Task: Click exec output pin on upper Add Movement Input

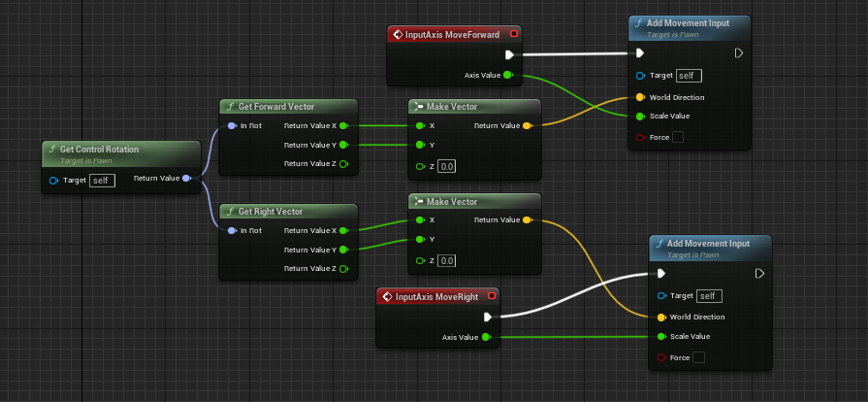Action: [738, 53]
